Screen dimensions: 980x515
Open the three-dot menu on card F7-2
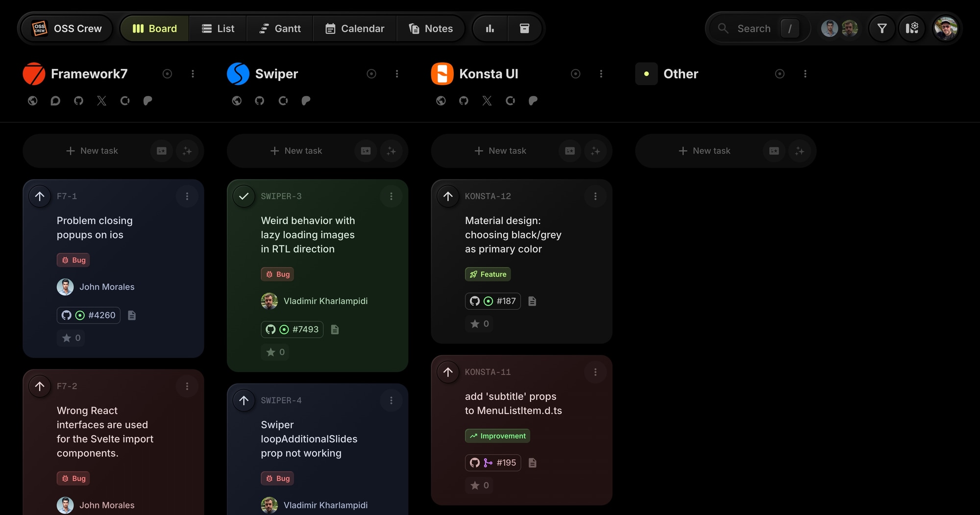(x=187, y=386)
